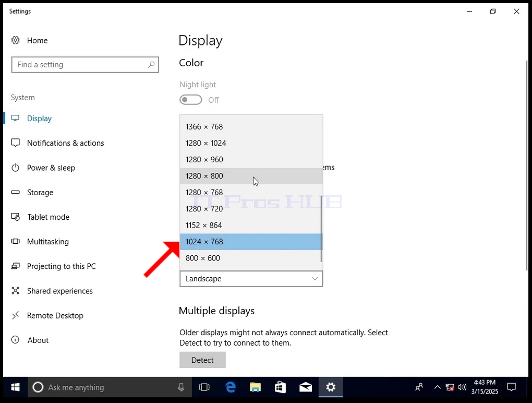Open Power & sleep settings page
This screenshot has width=532, height=403.
(51, 168)
